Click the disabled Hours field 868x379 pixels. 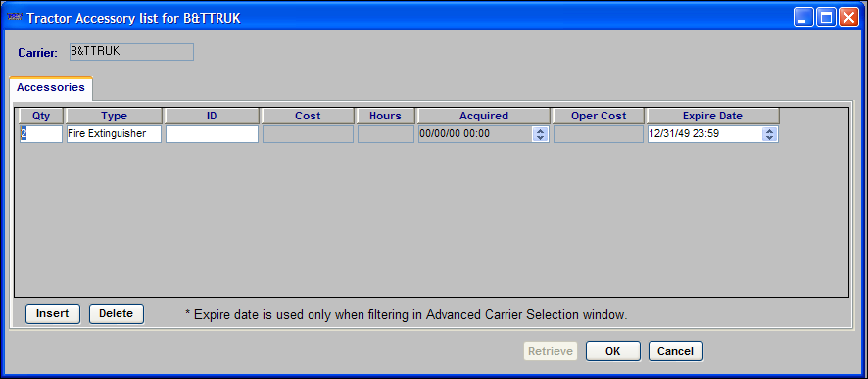coord(385,134)
